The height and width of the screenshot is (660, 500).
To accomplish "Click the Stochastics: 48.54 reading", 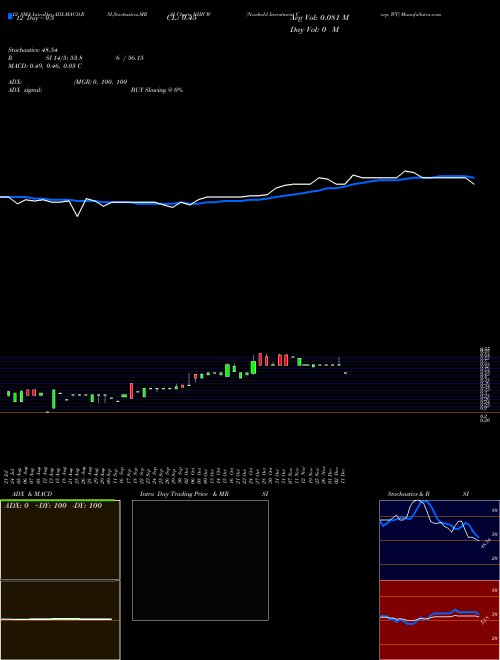I will click(x=32, y=50).
